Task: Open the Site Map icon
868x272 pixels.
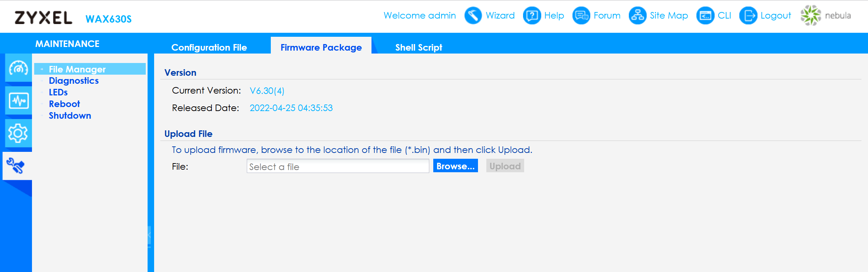Action: [x=638, y=16]
